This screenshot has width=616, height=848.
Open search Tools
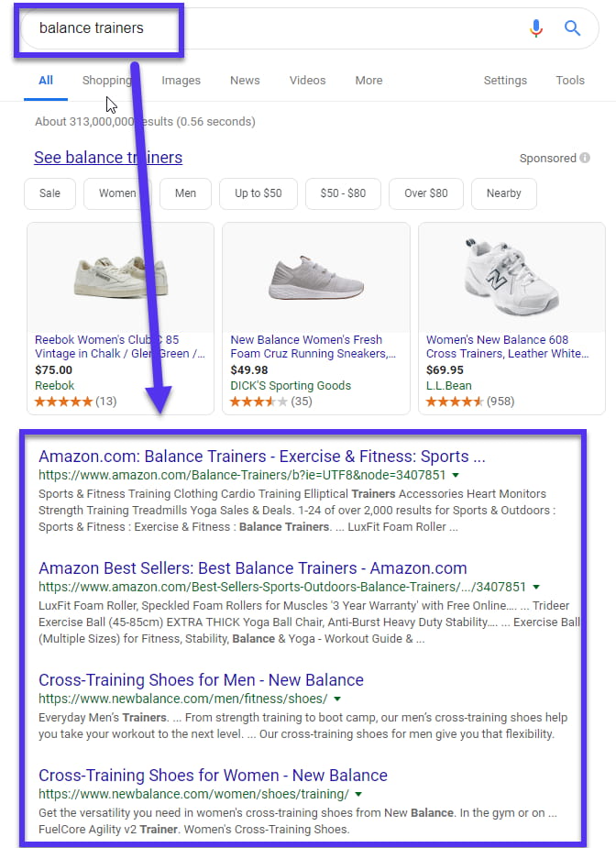coord(570,81)
